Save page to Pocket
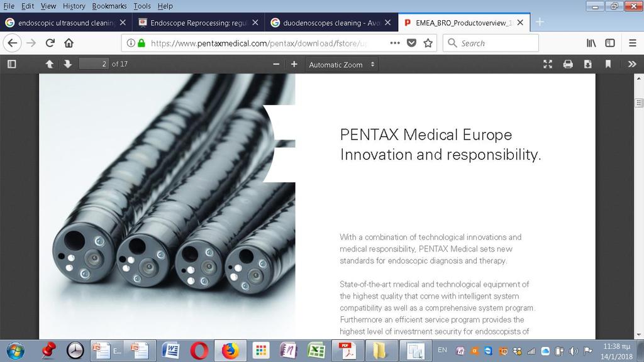 click(411, 43)
